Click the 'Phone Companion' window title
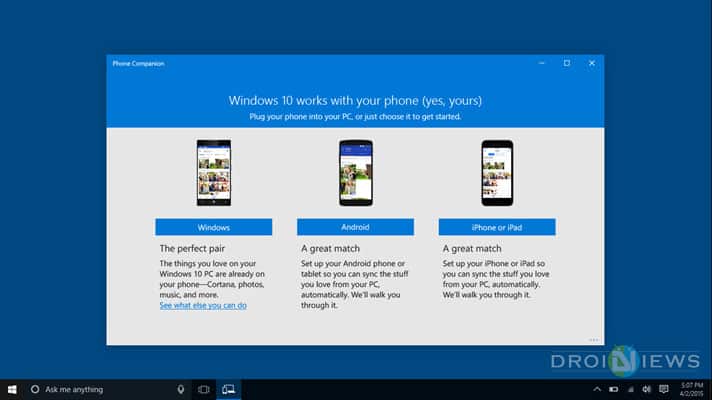This screenshot has width=712, height=400. click(138, 64)
